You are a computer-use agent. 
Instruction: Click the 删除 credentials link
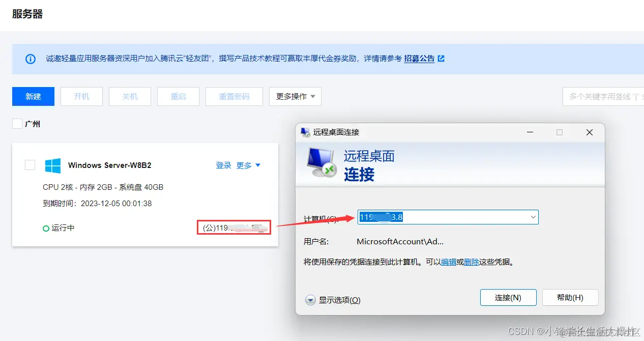click(x=472, y=263)
